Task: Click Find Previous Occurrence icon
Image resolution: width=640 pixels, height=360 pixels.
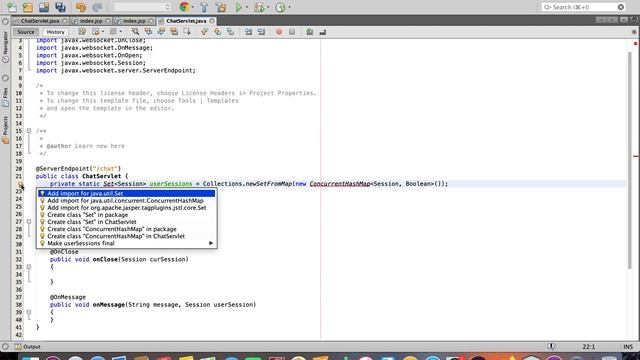Action: [148, 32]
